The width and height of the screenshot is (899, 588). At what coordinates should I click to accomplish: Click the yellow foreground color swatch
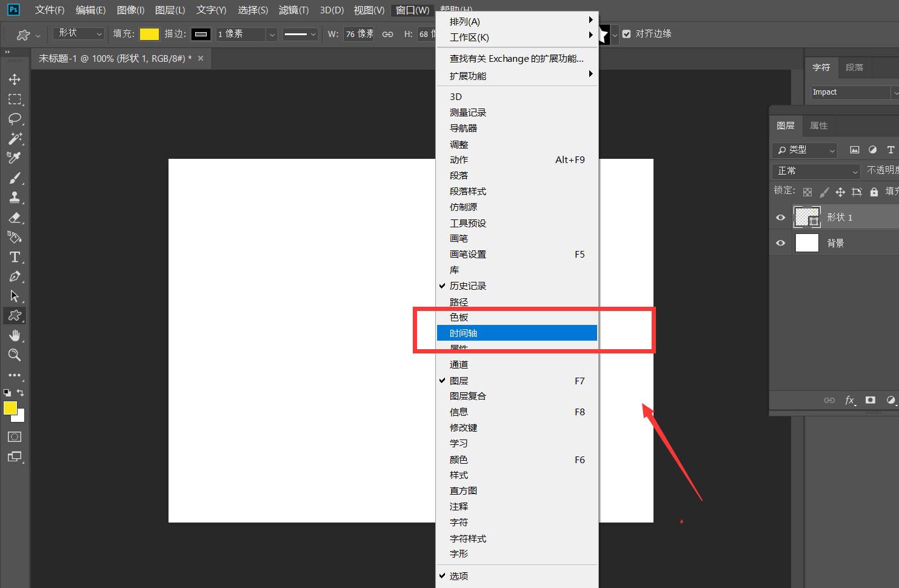(10, 408)
